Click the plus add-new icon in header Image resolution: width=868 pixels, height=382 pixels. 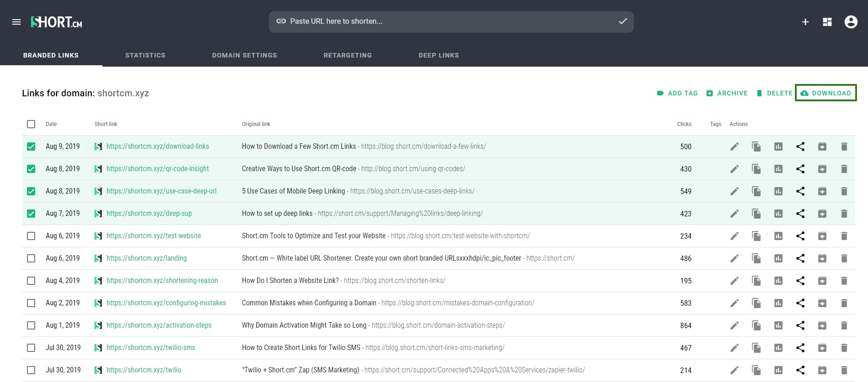click(x=805, y=22)
